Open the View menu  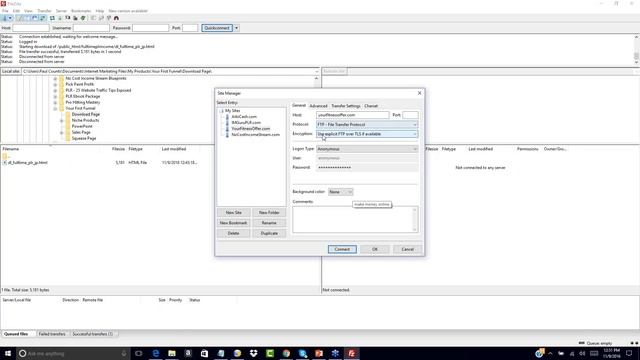click(28, 11)
